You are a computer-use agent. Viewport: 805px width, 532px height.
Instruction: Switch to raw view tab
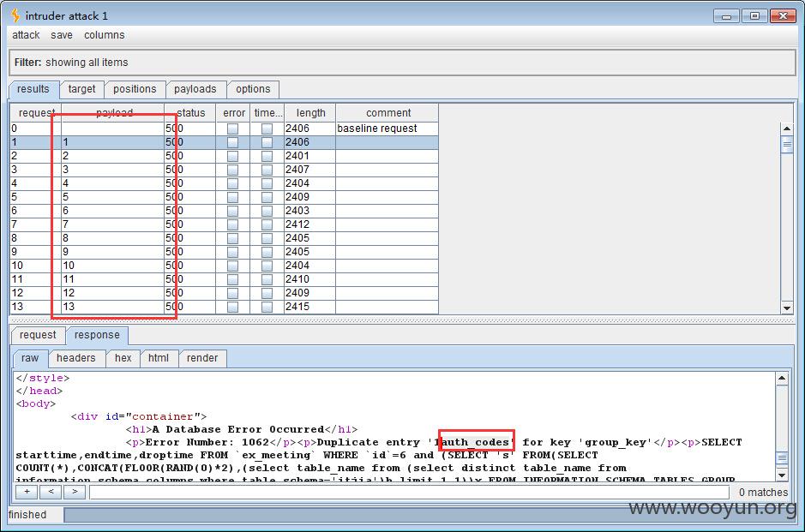[x=30, y=358]
